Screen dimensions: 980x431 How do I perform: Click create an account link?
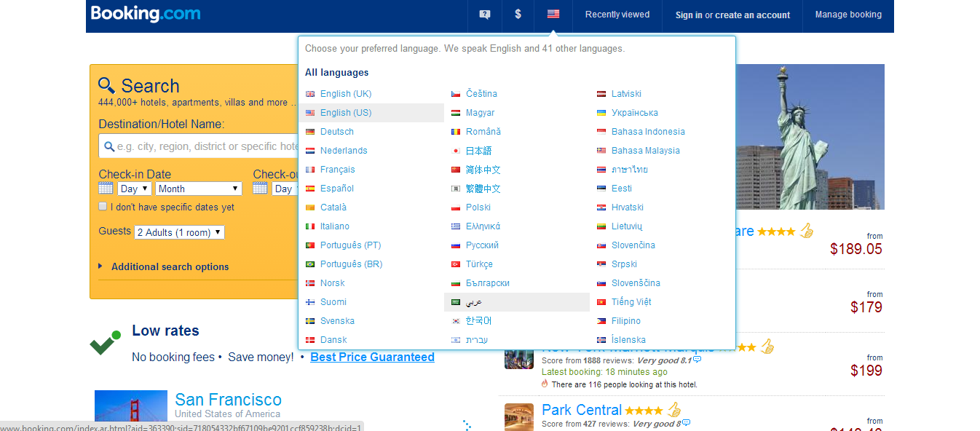click(752, 15)
